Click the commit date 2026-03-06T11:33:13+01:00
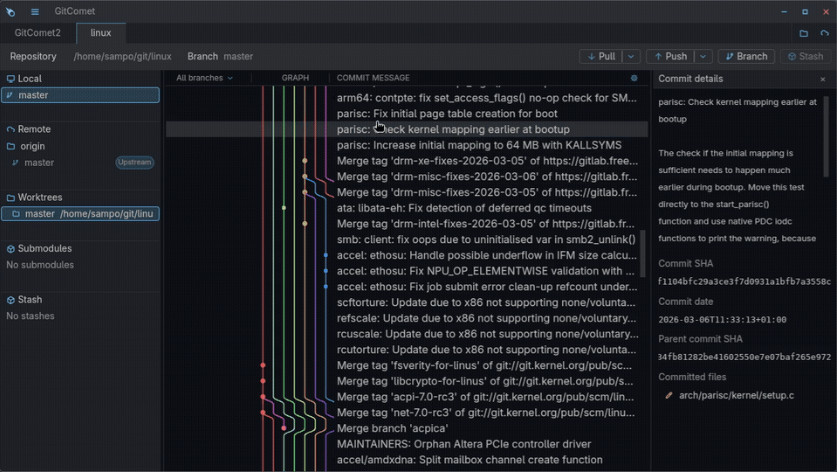 pos(722,319)
